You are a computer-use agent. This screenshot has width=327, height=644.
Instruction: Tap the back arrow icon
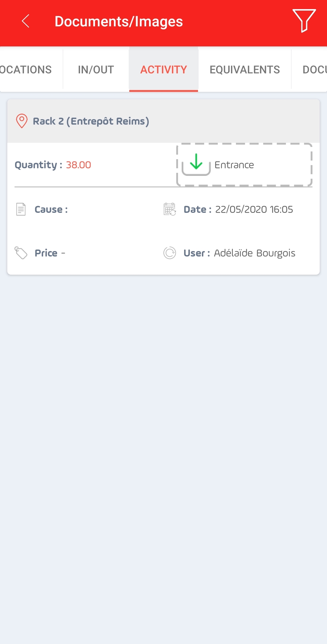click(x=26, y=21)
